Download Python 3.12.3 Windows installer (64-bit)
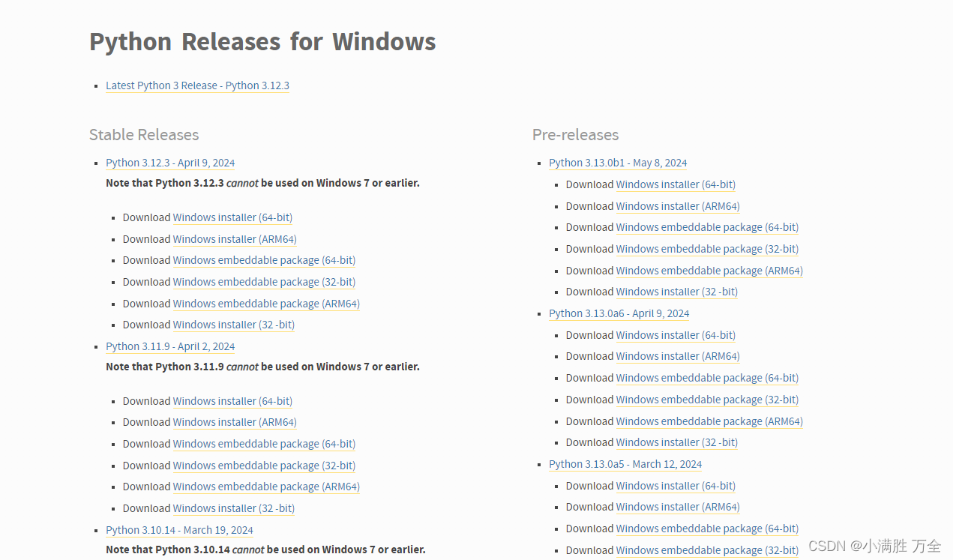 (x=232, y=217)
